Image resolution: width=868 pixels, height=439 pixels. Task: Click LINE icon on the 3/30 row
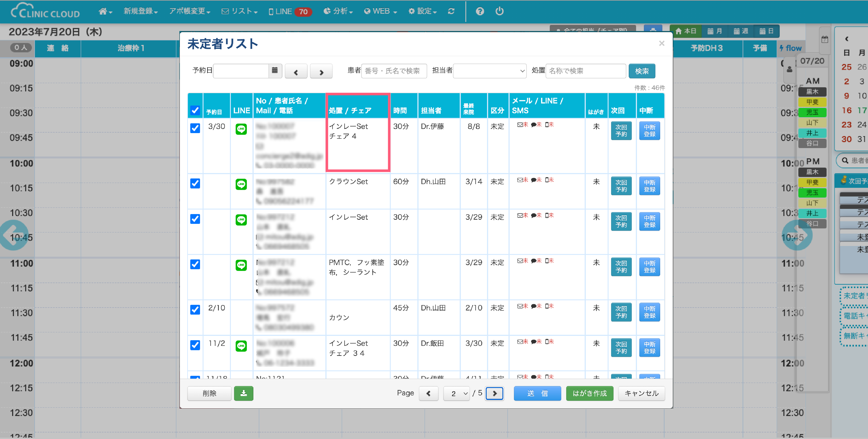point(241,129)
